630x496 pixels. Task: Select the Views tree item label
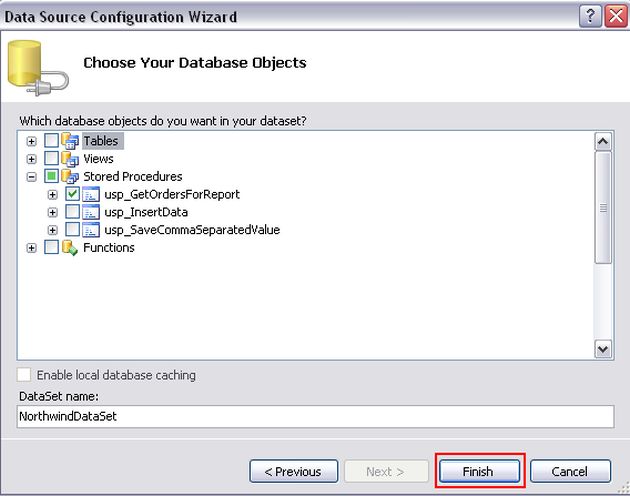(x=98, y=159)
